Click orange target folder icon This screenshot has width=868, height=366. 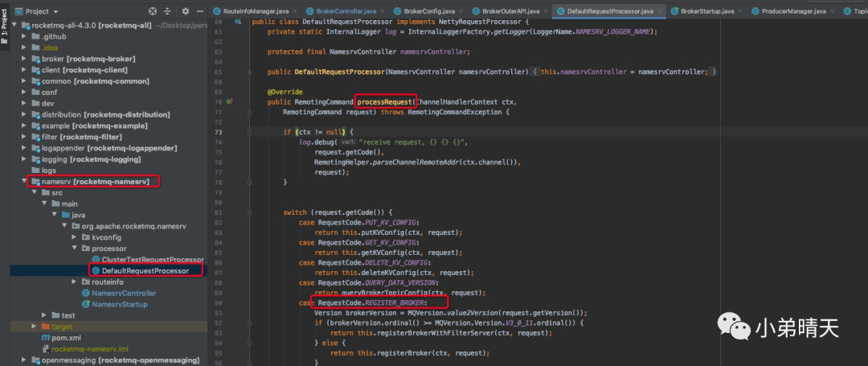[45, 327]
